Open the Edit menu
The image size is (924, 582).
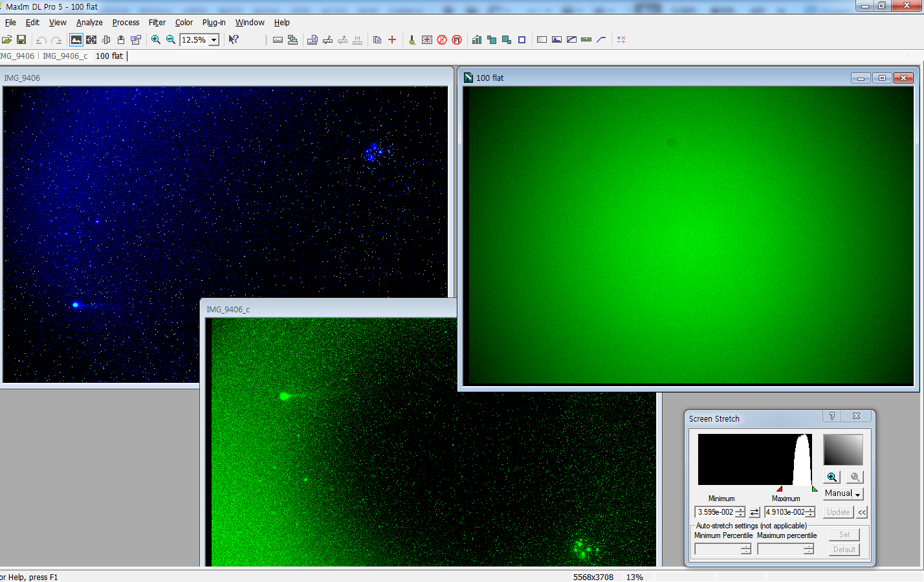coord(32,23)
